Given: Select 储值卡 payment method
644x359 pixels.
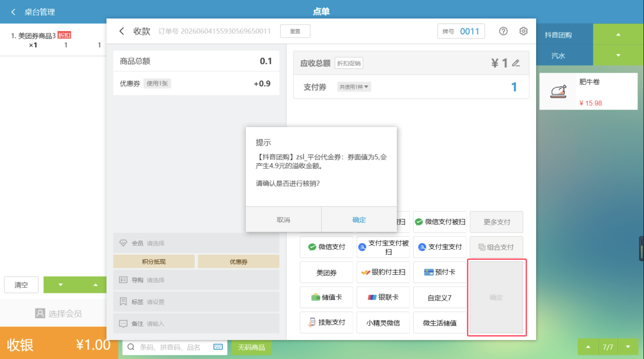Looking at the screenshot, I should tap(327, 297).
